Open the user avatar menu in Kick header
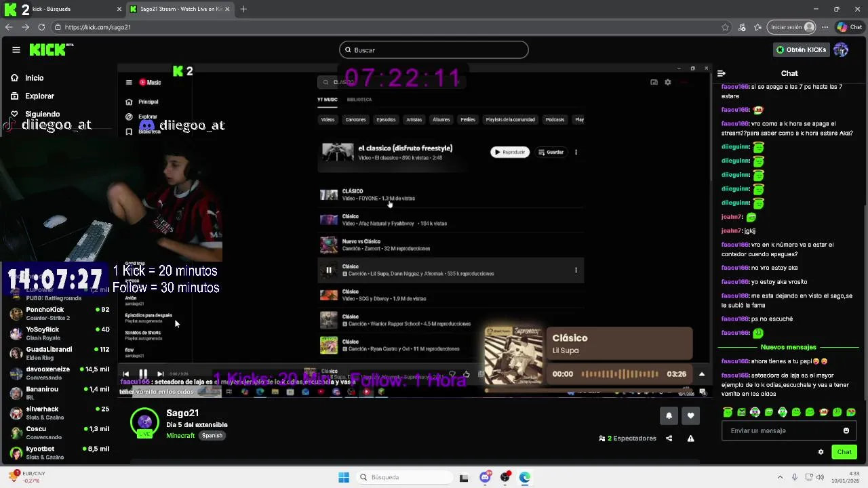This screenshot has height=488, width=868. (841, 49)
